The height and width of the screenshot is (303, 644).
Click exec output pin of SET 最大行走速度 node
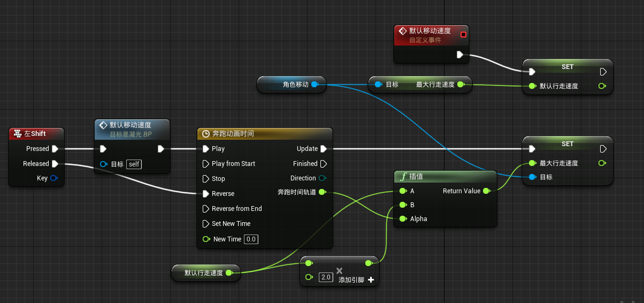[x=603, y=149]
